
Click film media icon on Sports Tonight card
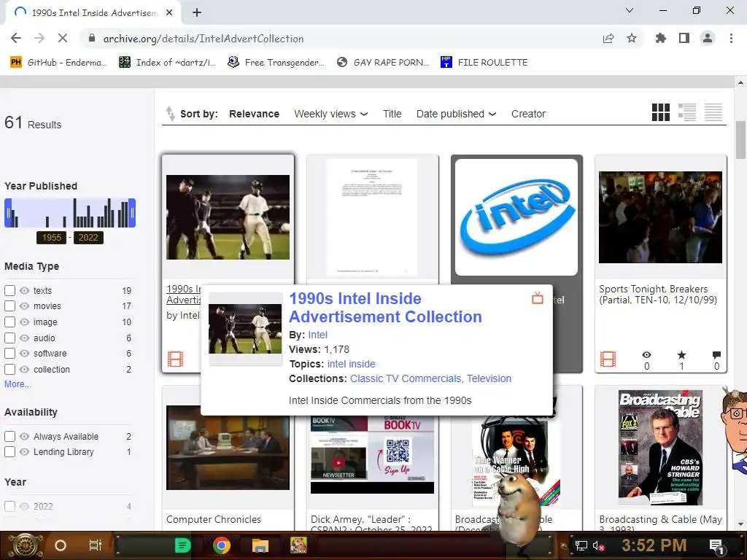tap(608, 359)
